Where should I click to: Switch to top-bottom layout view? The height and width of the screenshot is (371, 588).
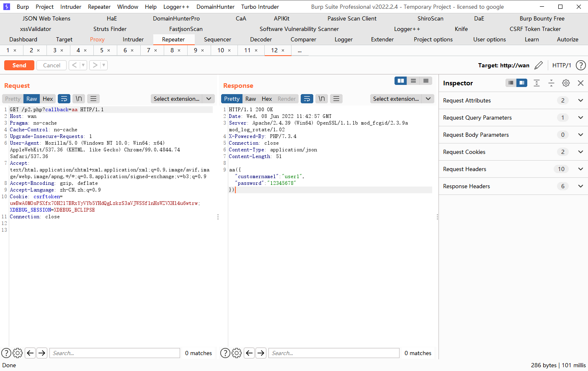(x=413, y=81)
